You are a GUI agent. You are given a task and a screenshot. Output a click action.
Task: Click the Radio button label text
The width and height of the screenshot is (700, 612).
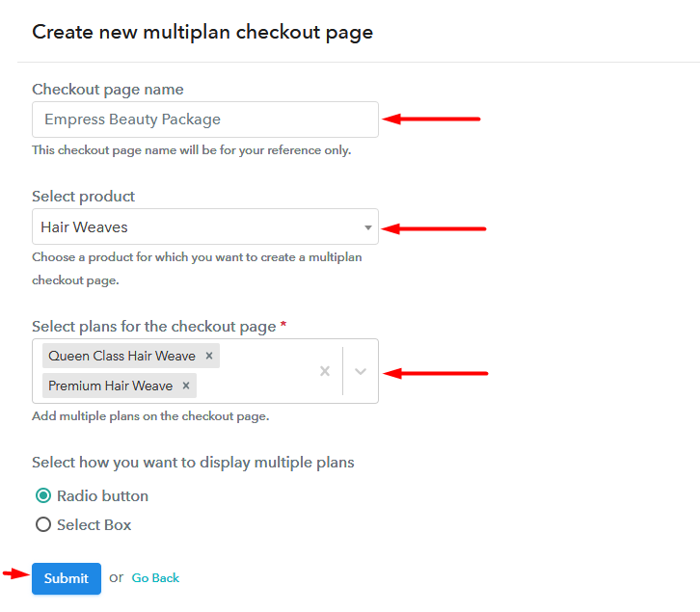click(x=102, y=496)
